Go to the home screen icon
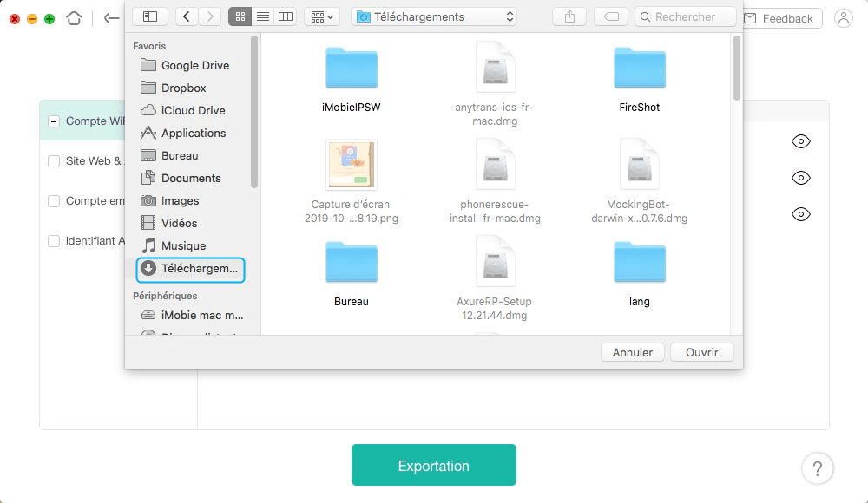 click(74, 18)
